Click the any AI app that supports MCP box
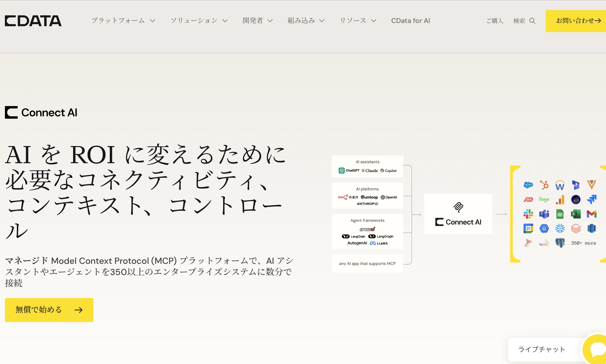The height and width of the screenshot is (364, 606). (367, 264)
